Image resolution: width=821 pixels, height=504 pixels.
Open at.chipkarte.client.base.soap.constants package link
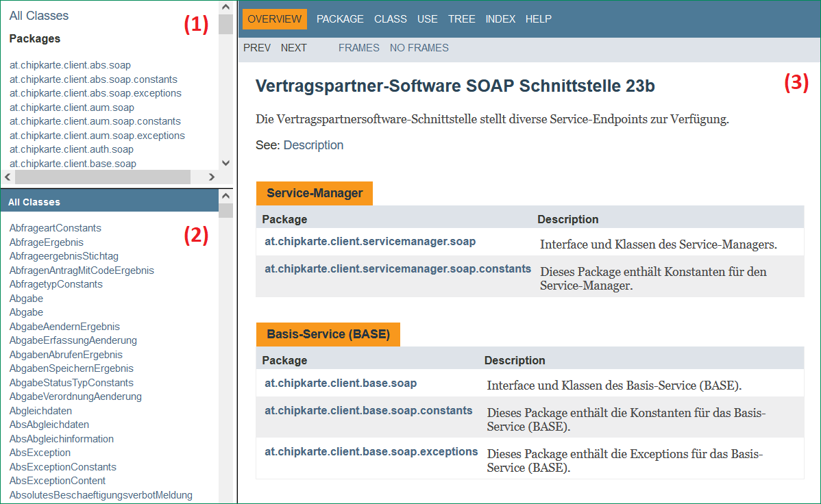point(369,410)
